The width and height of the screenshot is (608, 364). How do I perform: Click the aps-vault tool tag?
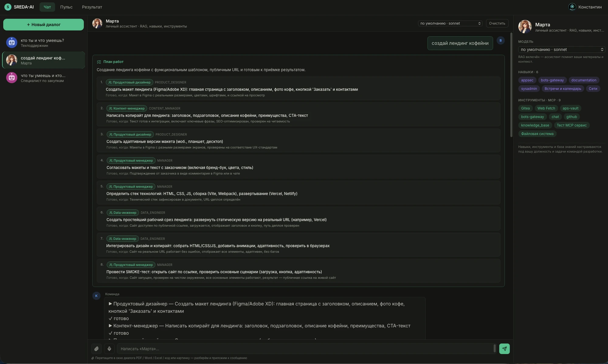click(x=570, y=108)
